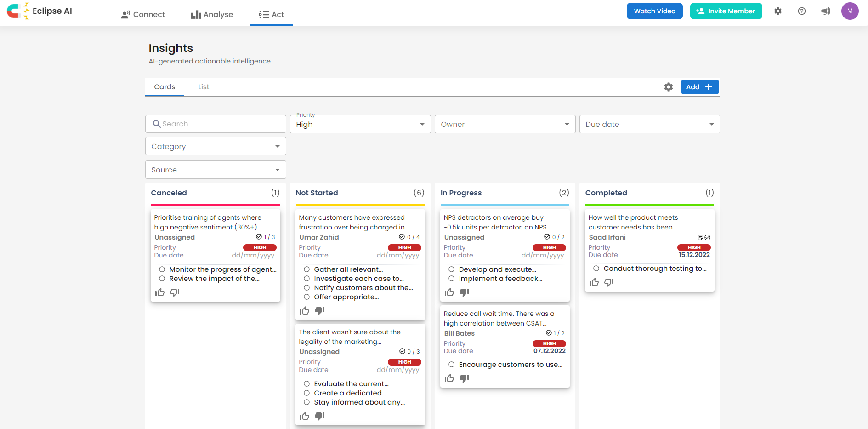Click the Insights board settings gear icon
The image size is (868, 429).
668,87
